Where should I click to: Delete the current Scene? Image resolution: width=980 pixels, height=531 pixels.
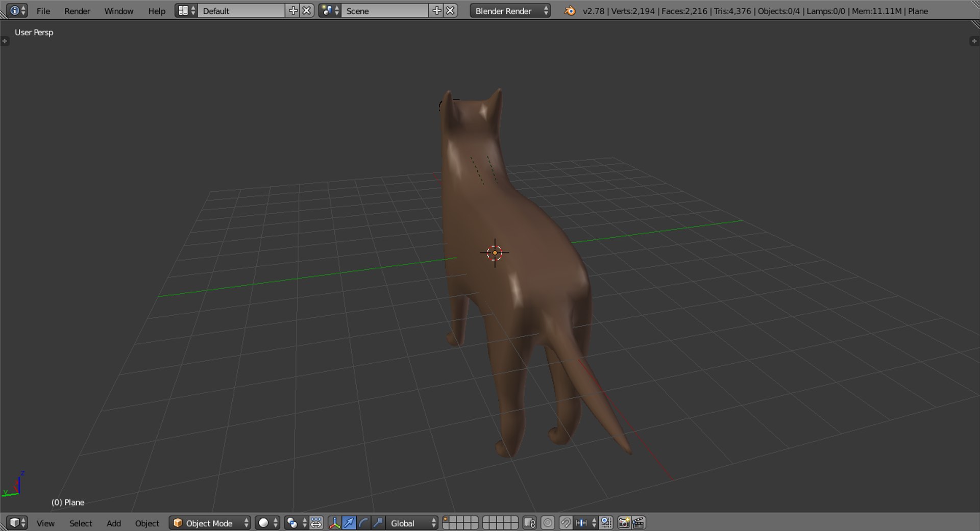(450, 11)
